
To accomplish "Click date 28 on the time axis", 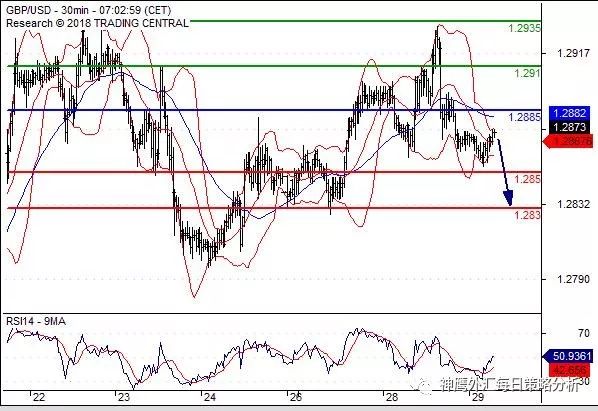I will coord(392,398).
